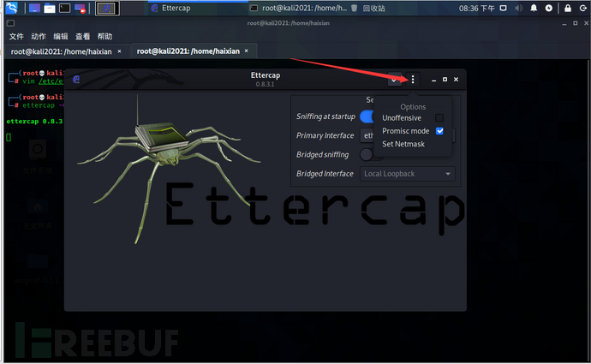Open the Kali applications menu
591x364 pixels.
click(x=12, y=8)
